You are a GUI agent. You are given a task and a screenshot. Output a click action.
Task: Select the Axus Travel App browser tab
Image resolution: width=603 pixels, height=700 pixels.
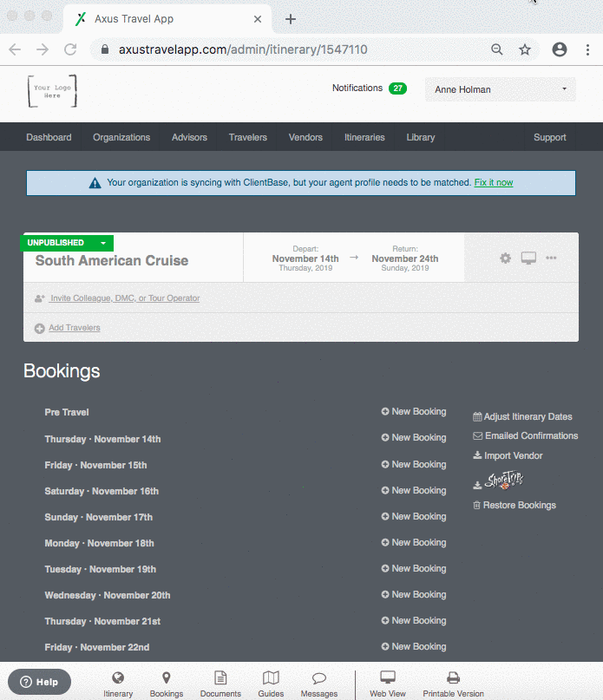tap(167, 19)
